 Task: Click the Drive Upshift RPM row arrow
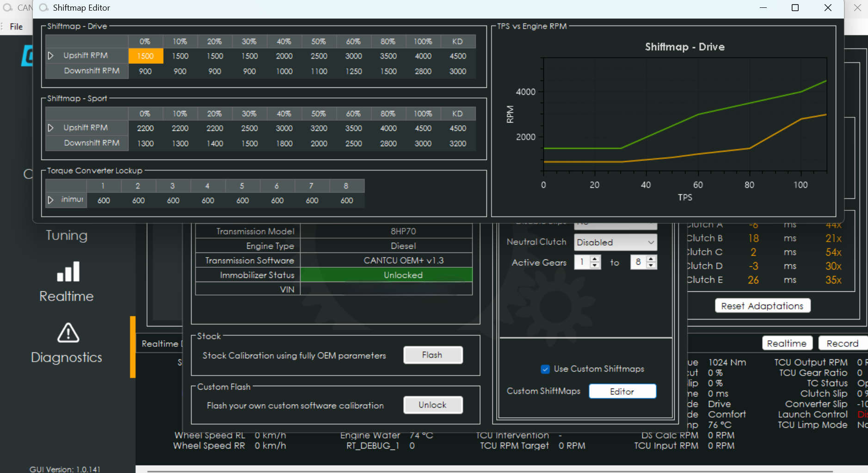pos(51,56)
